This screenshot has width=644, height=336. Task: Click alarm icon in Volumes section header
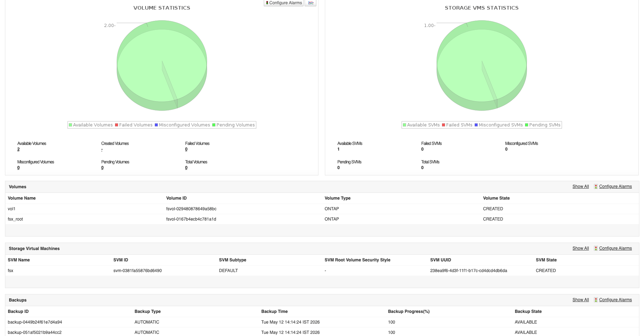tap(596, 186)
